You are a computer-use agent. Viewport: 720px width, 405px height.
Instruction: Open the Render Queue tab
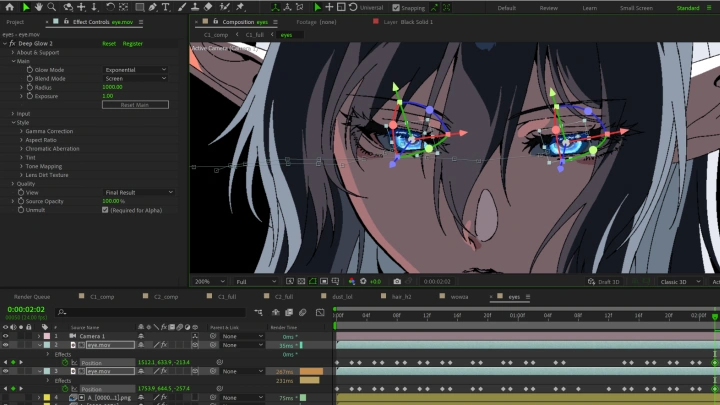pyautogui.click(x=32, y=297)
